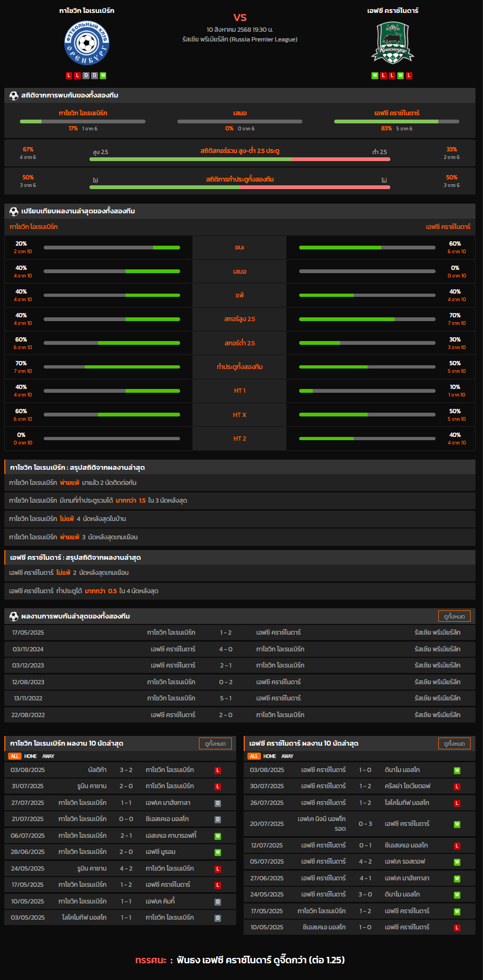Click the first green W badge in Krasnodar's form row

pyautogui.click(x=375, y=75)
